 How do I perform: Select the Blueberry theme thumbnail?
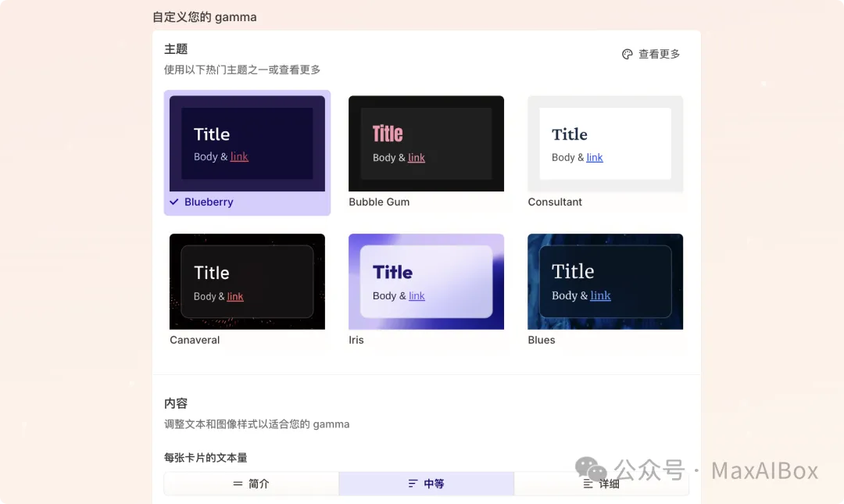[247, 144]
